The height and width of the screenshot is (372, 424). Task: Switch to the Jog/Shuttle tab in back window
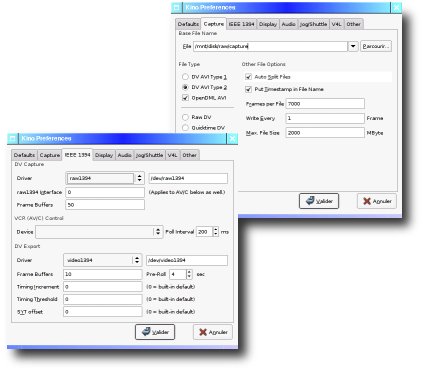313,24
